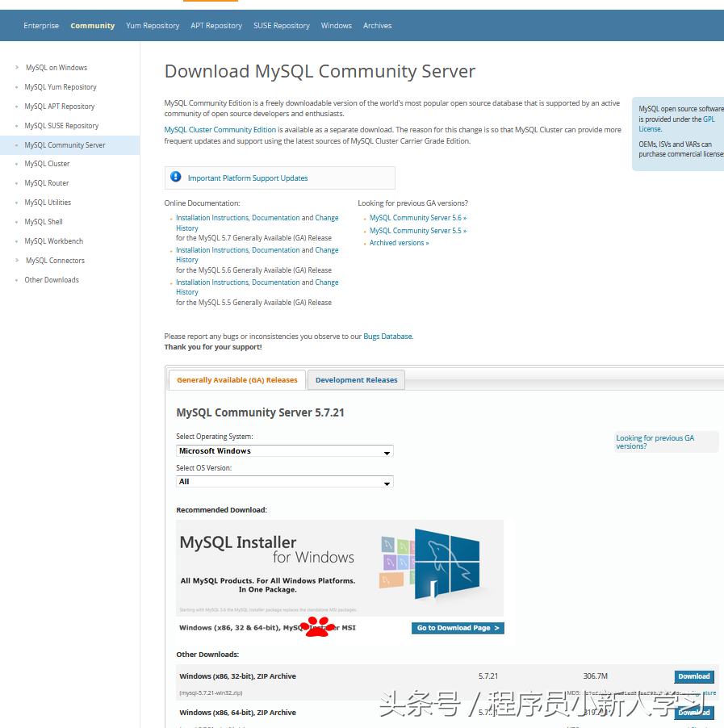The height and width of the screenshot is (728, 724).
Task: Open the Enterprise menu item
Action: click(x=41, y=25)
